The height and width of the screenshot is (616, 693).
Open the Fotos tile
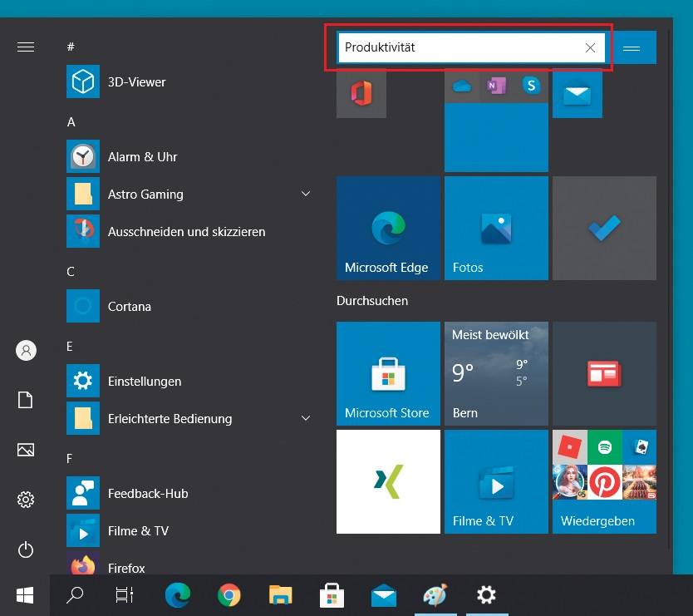[496, 228]
